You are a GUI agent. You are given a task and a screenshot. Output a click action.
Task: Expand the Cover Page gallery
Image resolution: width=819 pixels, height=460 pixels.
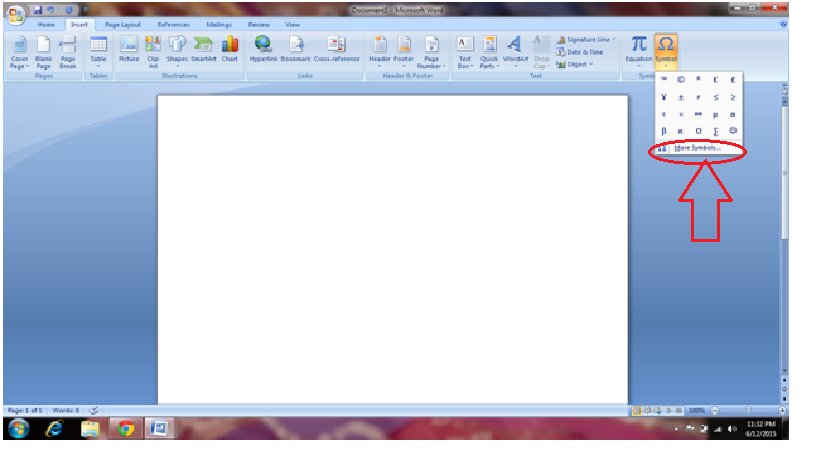[x=19, y=52]
